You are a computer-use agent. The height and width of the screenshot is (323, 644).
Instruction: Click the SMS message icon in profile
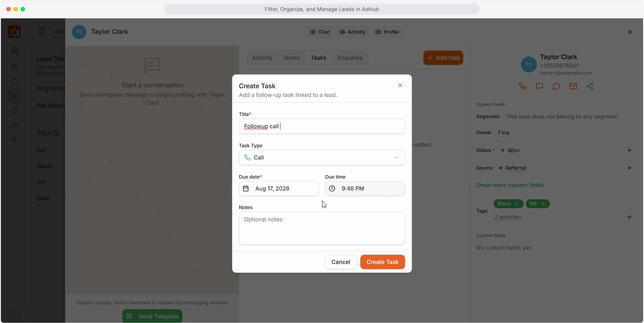539,86
